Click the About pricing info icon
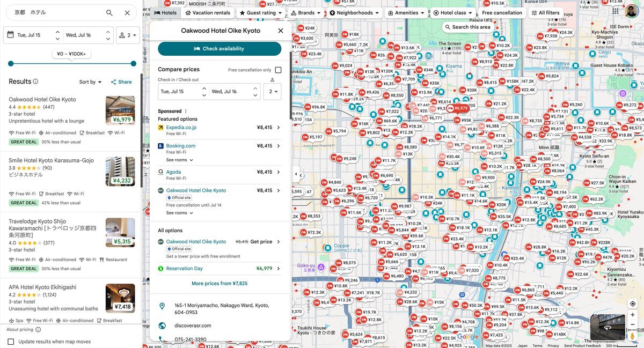This screenshot has height=348, width=644. point(38,330)
